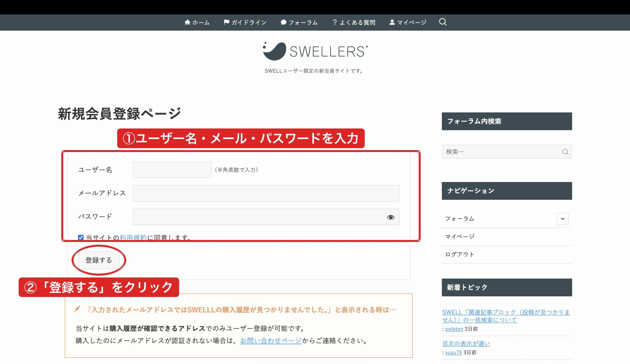Open マイページ in the top menu

point(408,22)
